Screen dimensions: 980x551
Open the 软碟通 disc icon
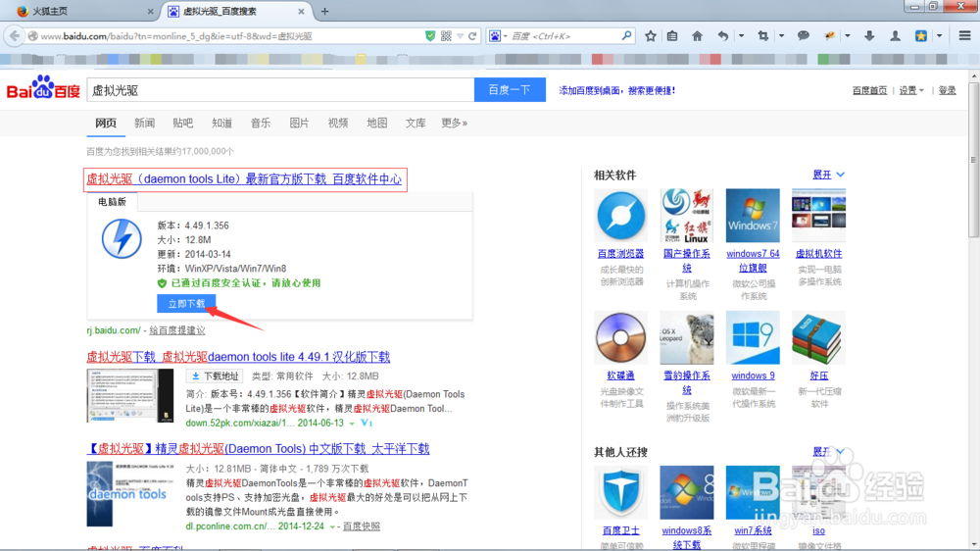620,337
